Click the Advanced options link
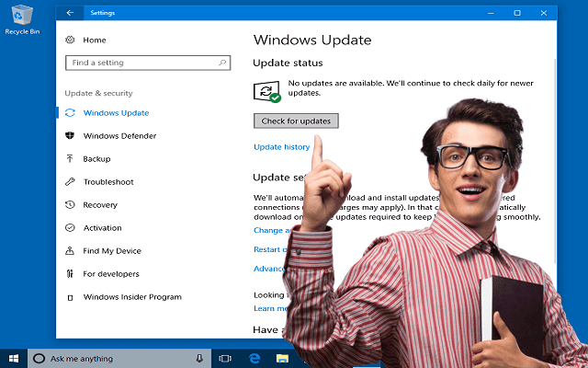Screen dimensions: 588x368 point(269,269)
